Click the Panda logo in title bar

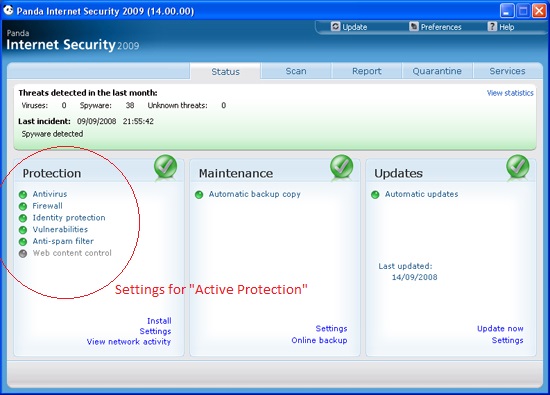[x=8, y=10]
